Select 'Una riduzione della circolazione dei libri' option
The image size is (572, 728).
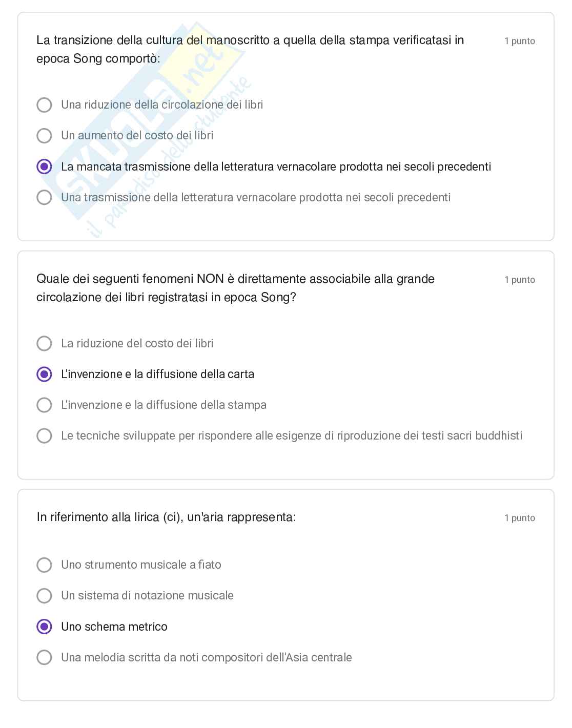[x=45, y=105]
